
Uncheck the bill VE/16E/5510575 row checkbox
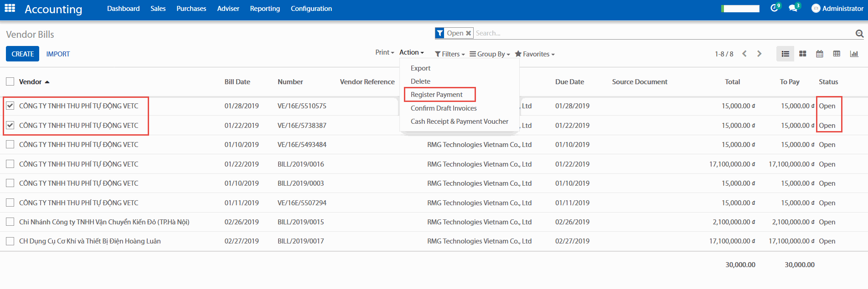[x=10, y=106]
